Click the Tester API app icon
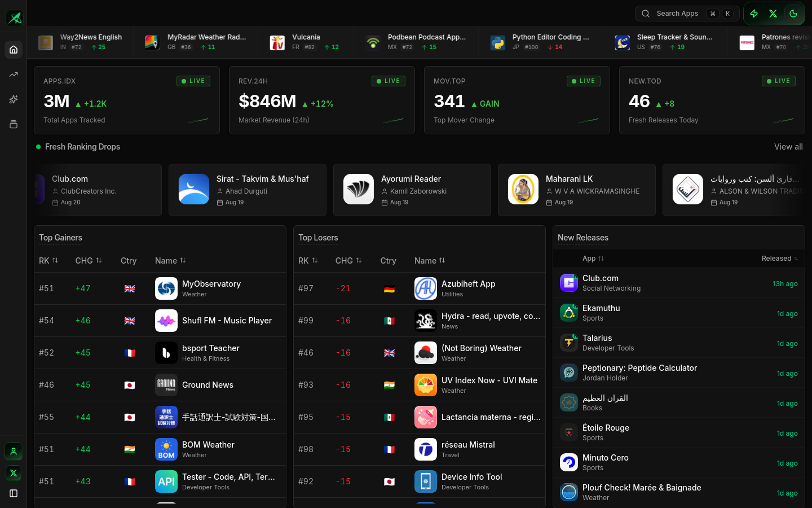Viewport: 812px width, 508px height. (x=166, y=481)
